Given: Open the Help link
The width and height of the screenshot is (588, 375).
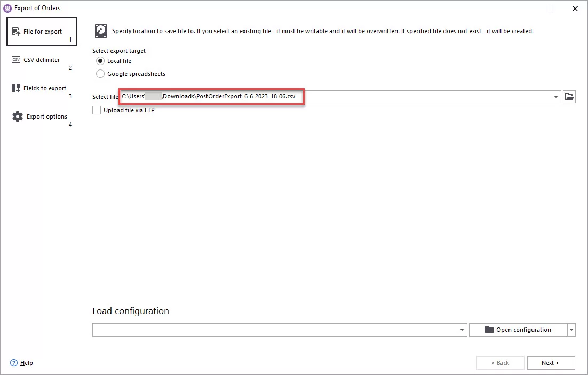Looking at the screenshot, I should click(x=22, y=363).
